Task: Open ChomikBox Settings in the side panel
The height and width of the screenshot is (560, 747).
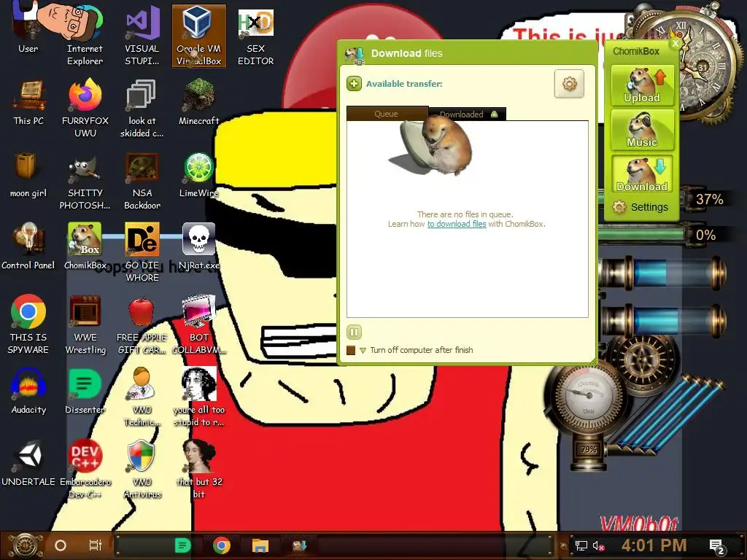Action: point(640,207)
